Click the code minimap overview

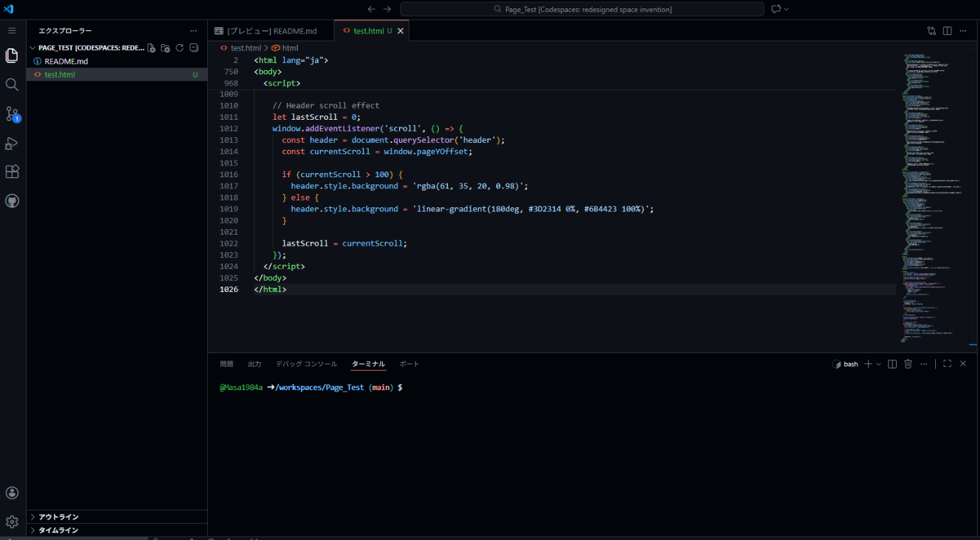(x=931, y=196)
